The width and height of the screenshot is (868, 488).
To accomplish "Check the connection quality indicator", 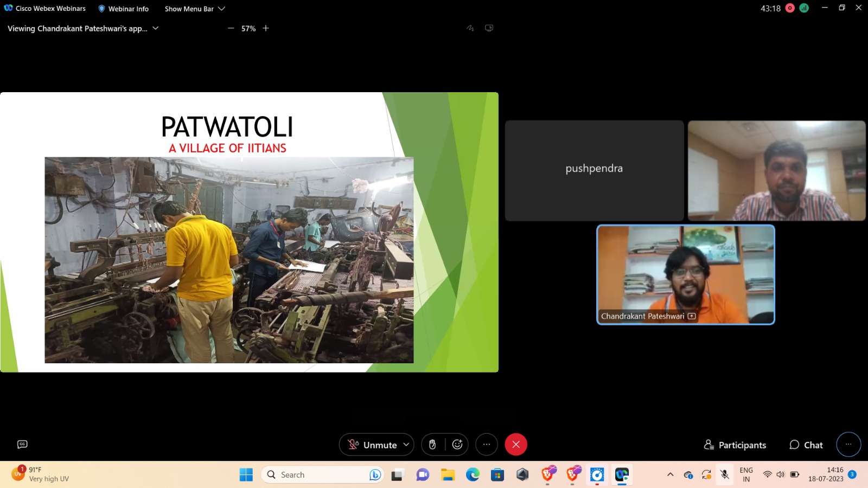I will (803, 8).
